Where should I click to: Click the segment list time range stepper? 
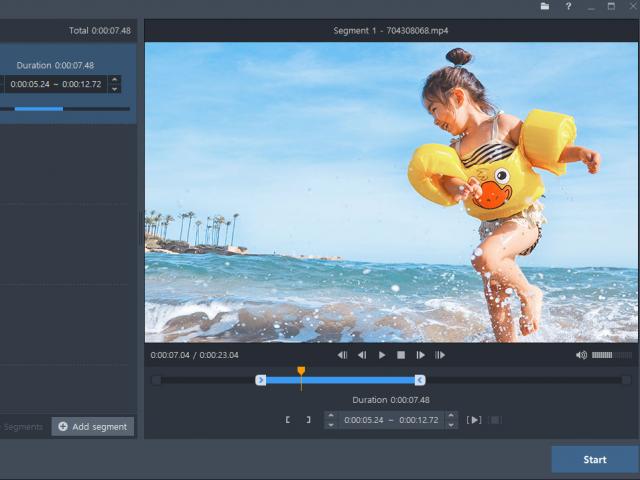[x=114, y=84]
